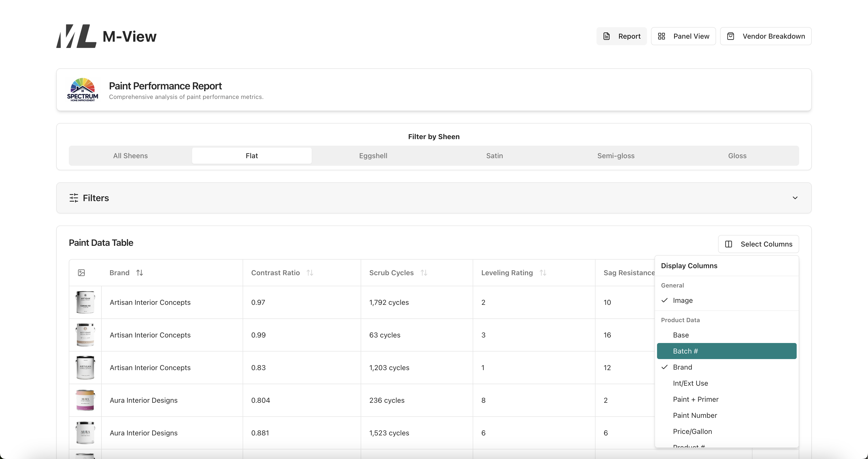Sort by Brand using arrows icon
868x459 pixels.
click(139, 272)
